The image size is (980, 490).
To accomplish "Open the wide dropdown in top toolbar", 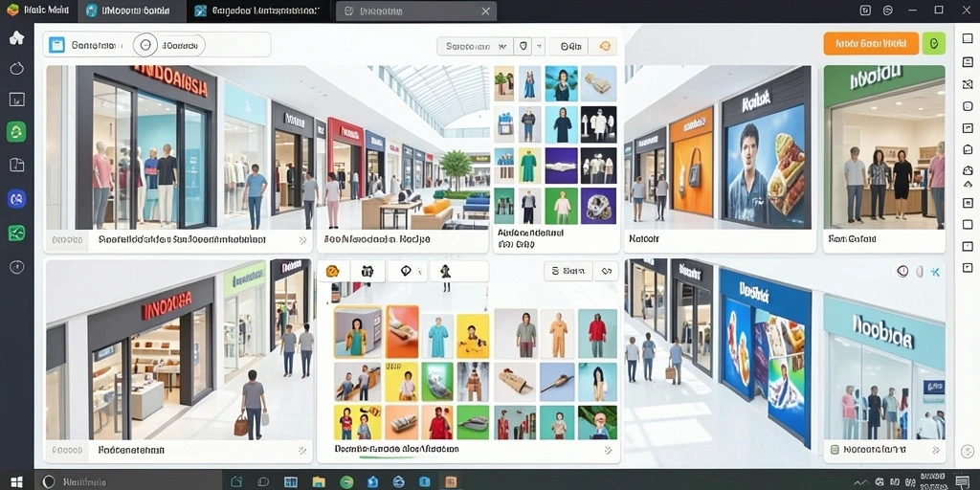I will pos(475,46).
